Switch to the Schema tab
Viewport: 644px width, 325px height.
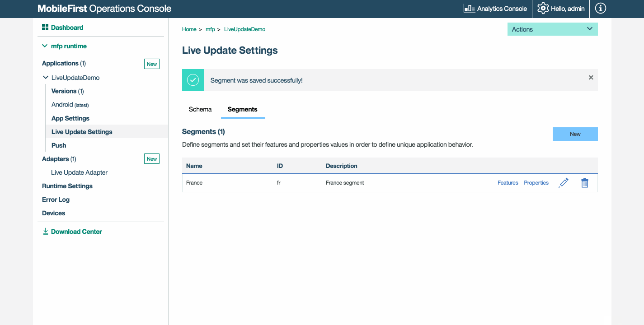pos(200,109)
